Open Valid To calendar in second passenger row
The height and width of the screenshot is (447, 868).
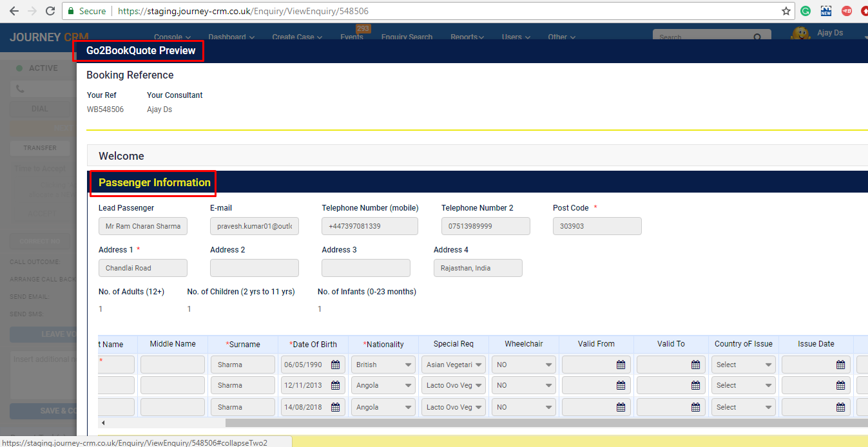coord(695,385)
